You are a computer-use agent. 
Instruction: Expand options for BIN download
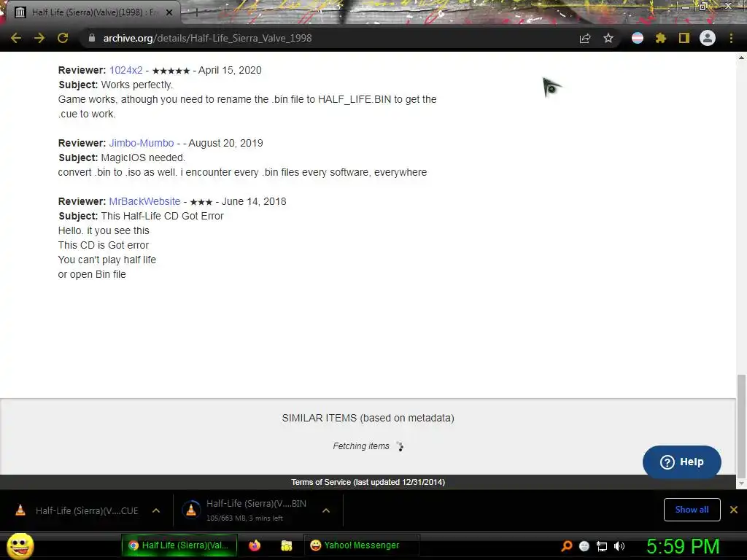click(326, 510)
